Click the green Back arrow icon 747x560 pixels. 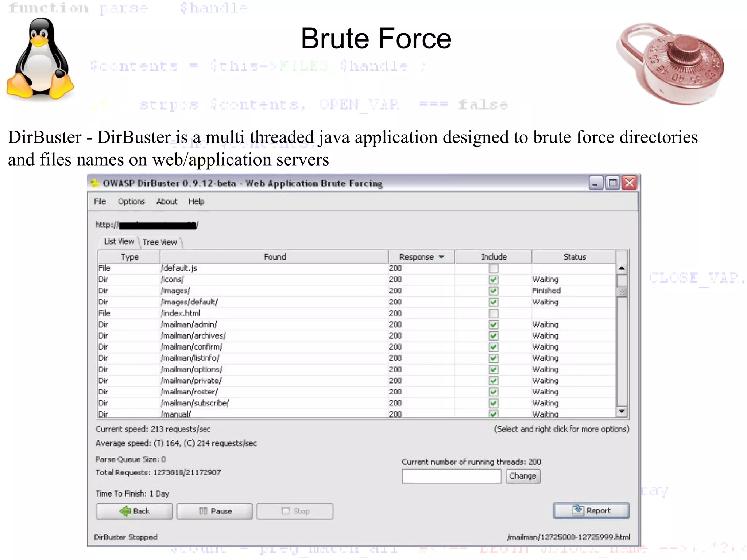click(x=125, y=511)
